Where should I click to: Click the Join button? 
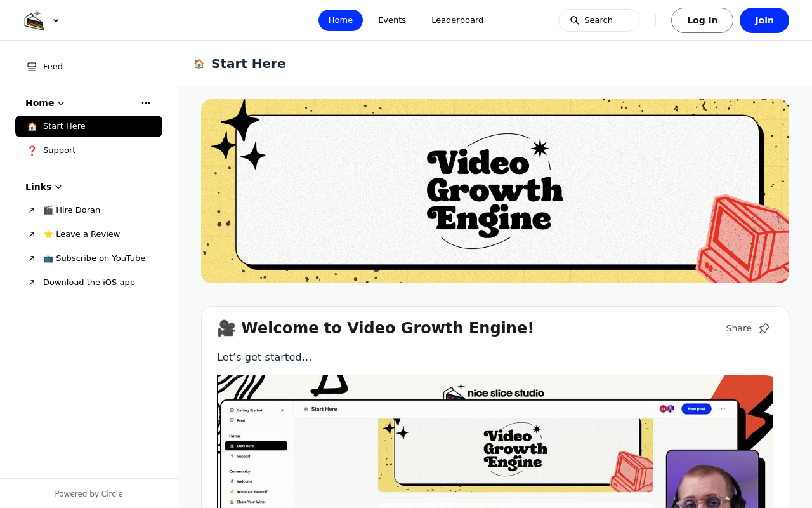tap(764, 20)
